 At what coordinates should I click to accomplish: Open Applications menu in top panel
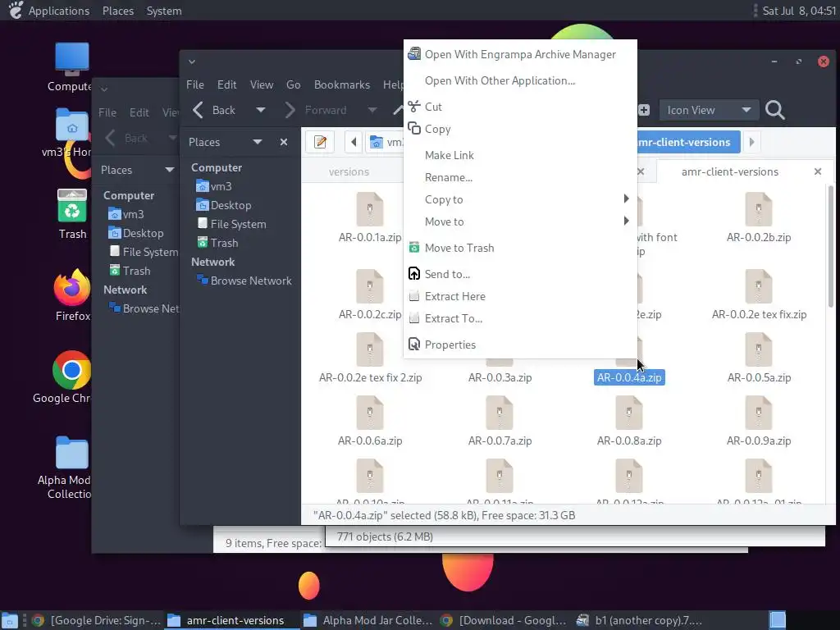click(x=59, y=11)
